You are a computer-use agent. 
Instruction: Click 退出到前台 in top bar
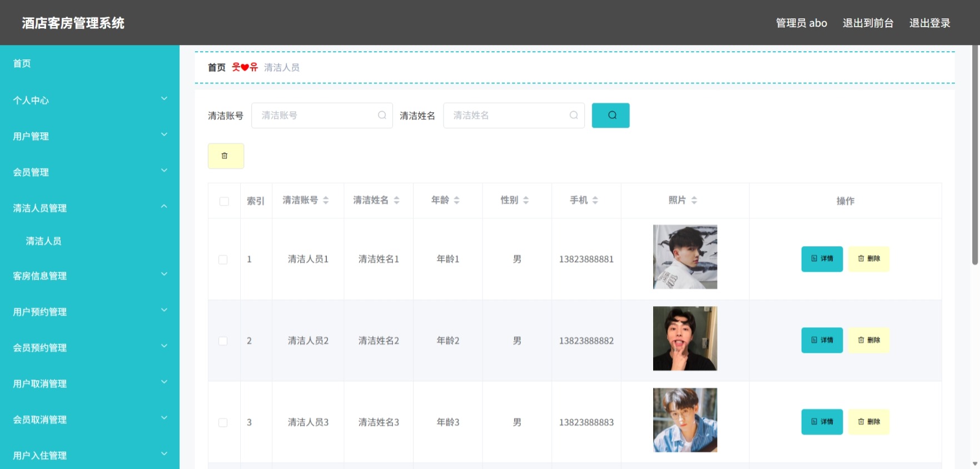868,23
